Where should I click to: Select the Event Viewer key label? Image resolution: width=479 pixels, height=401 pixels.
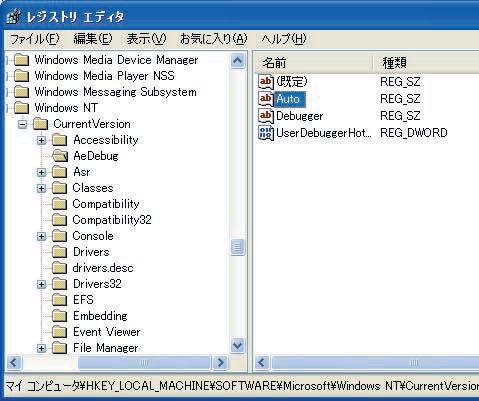pos(107,332)
